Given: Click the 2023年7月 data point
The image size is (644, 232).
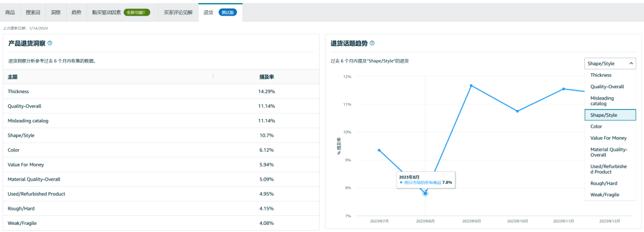Looking at the screenshot, I should (379, 150).
